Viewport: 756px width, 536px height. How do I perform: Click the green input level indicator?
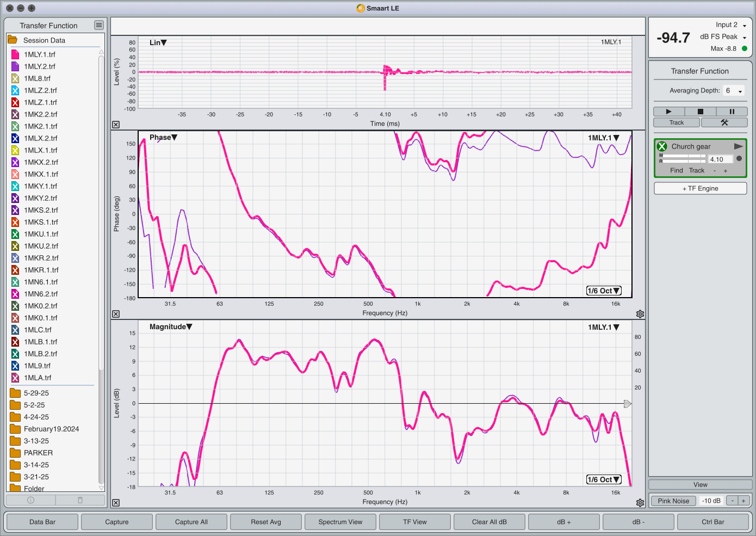click(745, 48)
